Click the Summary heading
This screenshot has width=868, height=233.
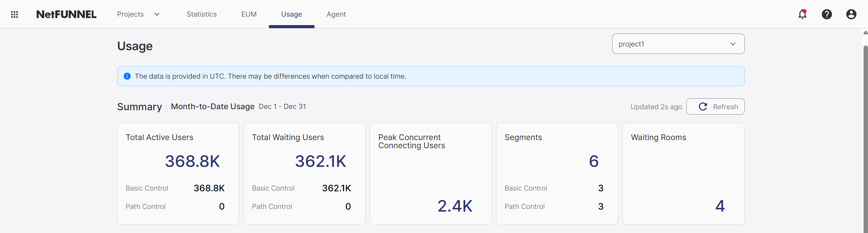click(x=140, y=107)
